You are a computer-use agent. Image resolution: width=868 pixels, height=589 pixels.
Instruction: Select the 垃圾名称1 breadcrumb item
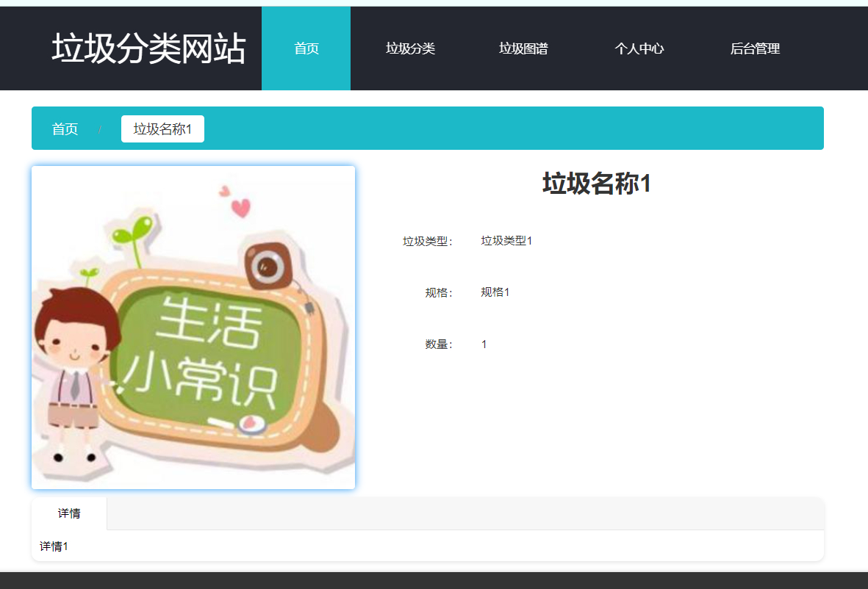[x=162, y=129]
